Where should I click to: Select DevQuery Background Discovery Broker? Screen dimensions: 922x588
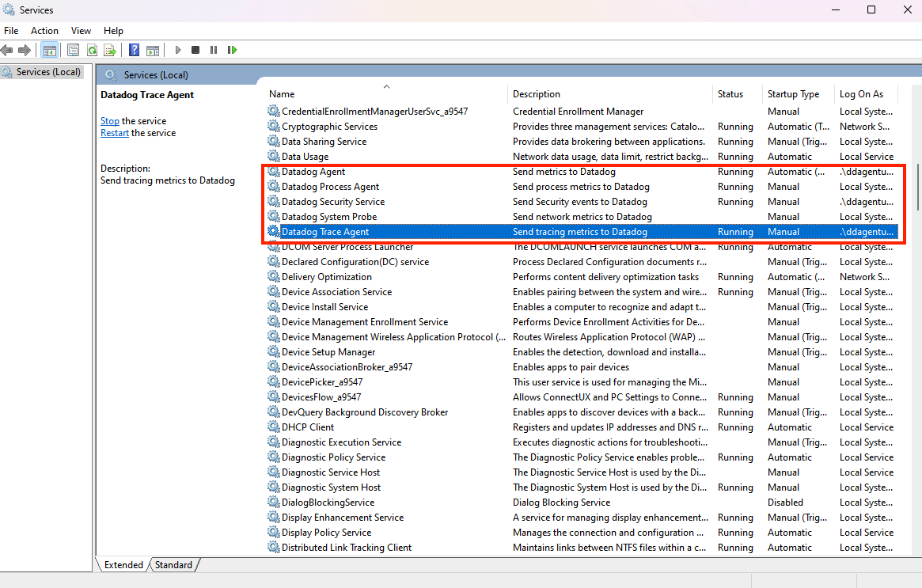point(582,412)
